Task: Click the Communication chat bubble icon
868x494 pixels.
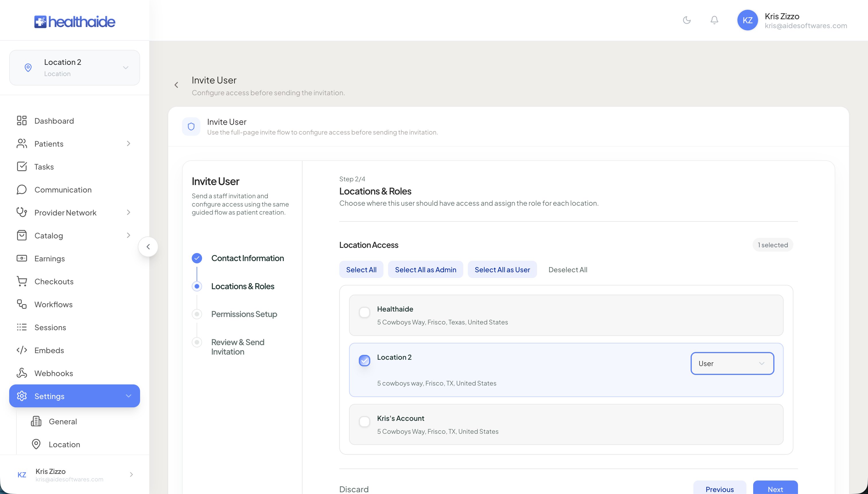Action: point(22,189)
